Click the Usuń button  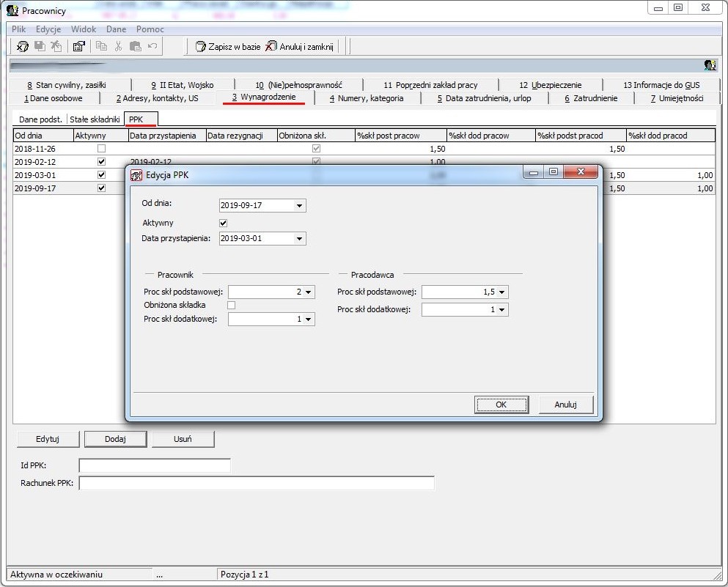pyautogui.click(x=183, y=439)
